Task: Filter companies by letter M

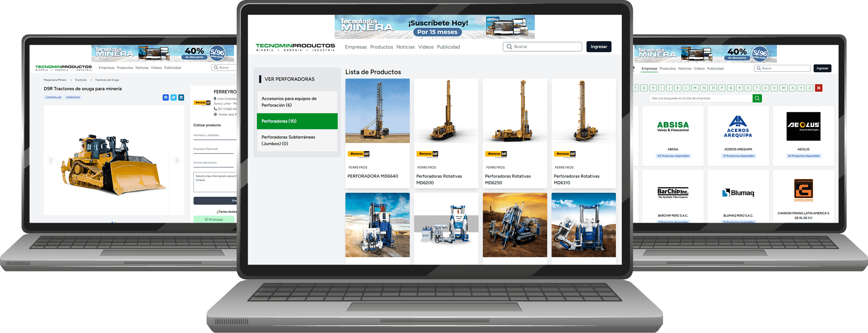Action: tap(695, 88)
